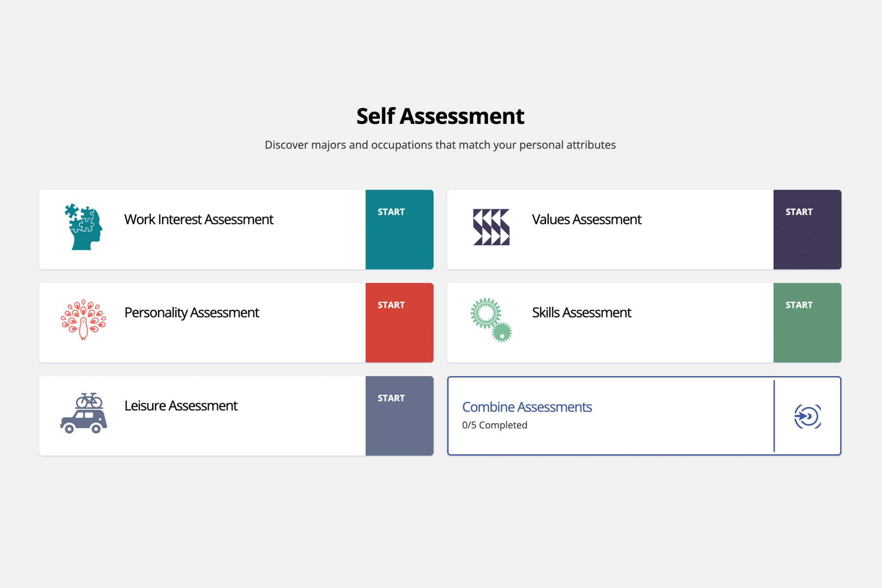Open the Personality Assessment title text

(192, 313)
